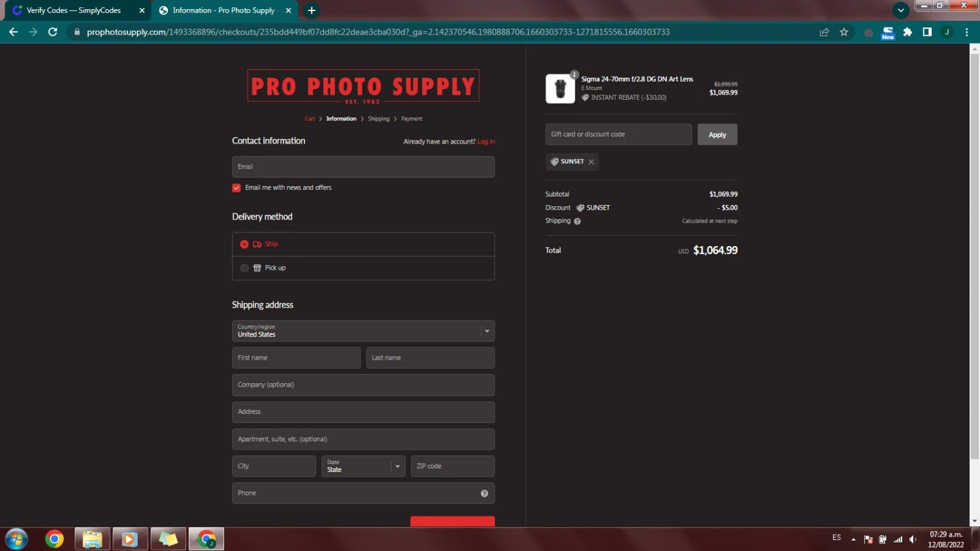Focus the Email input field
980x551 pixels.
click(363, 166)
